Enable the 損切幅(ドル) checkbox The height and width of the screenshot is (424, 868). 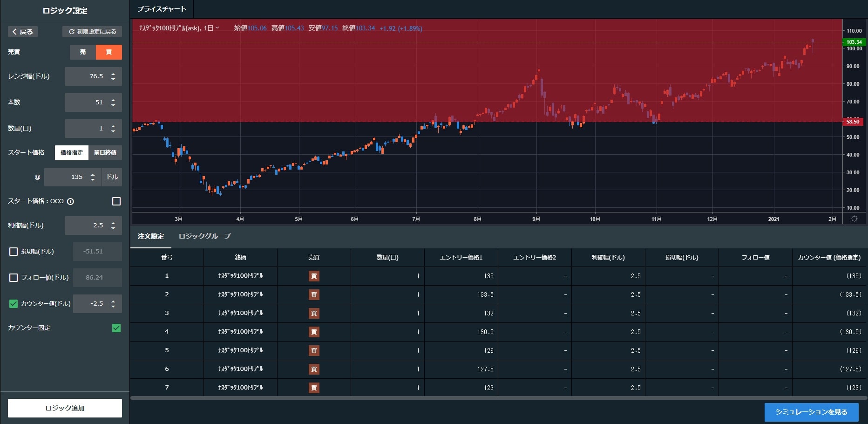click(14, 252)
